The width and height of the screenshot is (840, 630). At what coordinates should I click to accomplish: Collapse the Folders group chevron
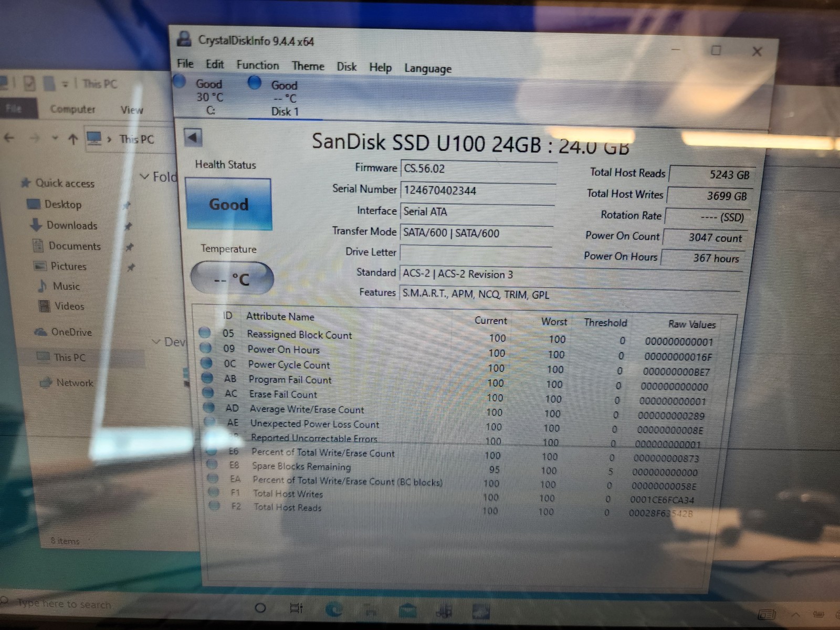pyautogui.click(x=145, y=177)
